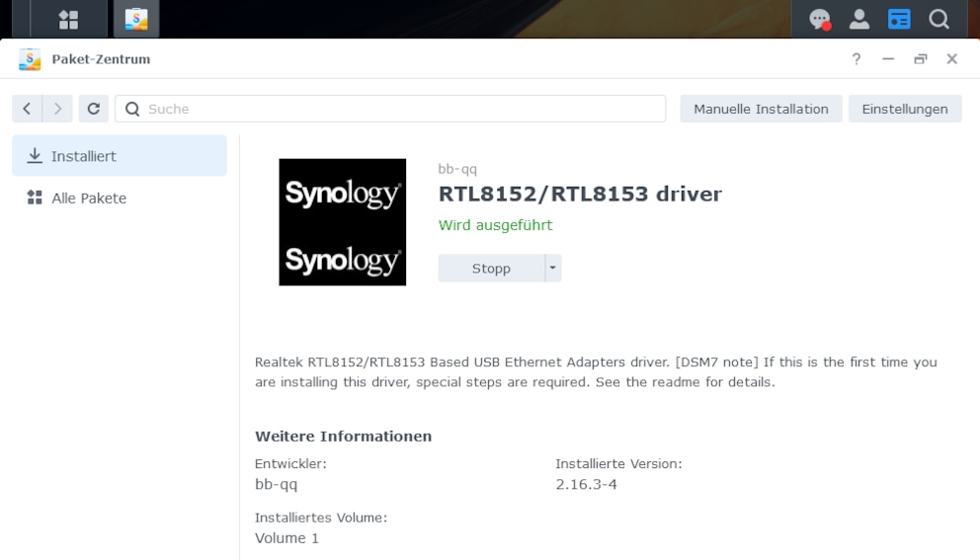
Task: Click the Paket-Zentrum window title text
Action: pos(101,59)
